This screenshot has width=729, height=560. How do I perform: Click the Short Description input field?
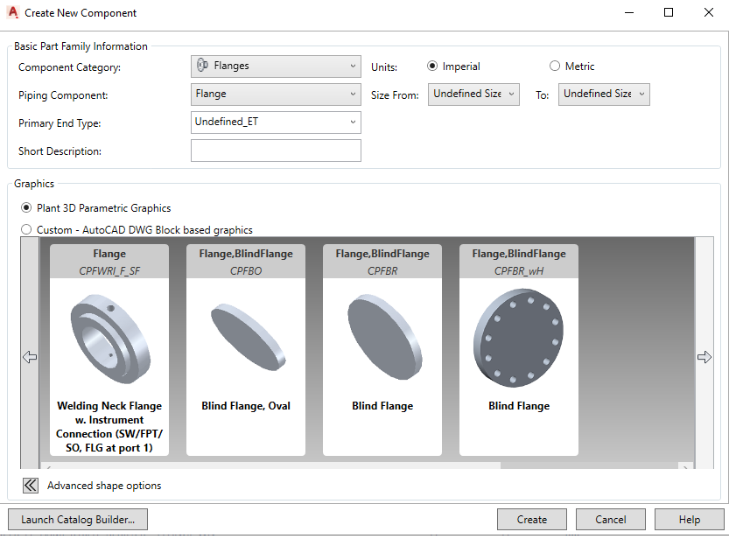[276, 150]
